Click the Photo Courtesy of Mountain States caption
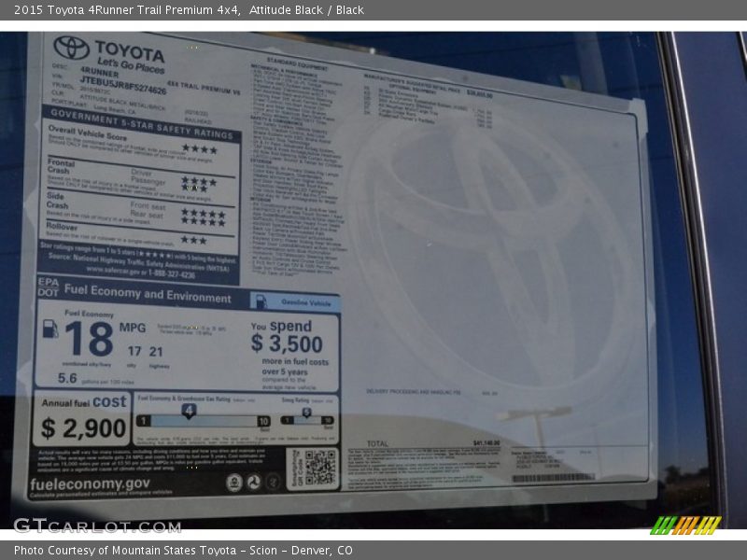 (183, 551)
